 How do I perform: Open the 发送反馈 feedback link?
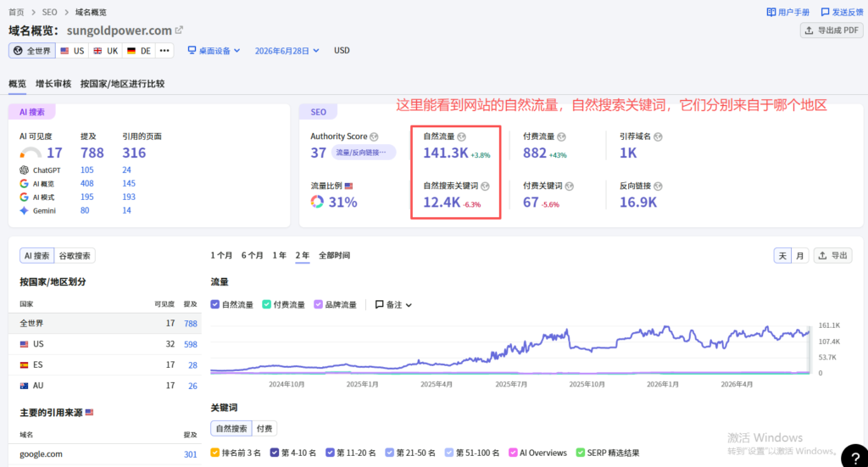pos(842,12)
